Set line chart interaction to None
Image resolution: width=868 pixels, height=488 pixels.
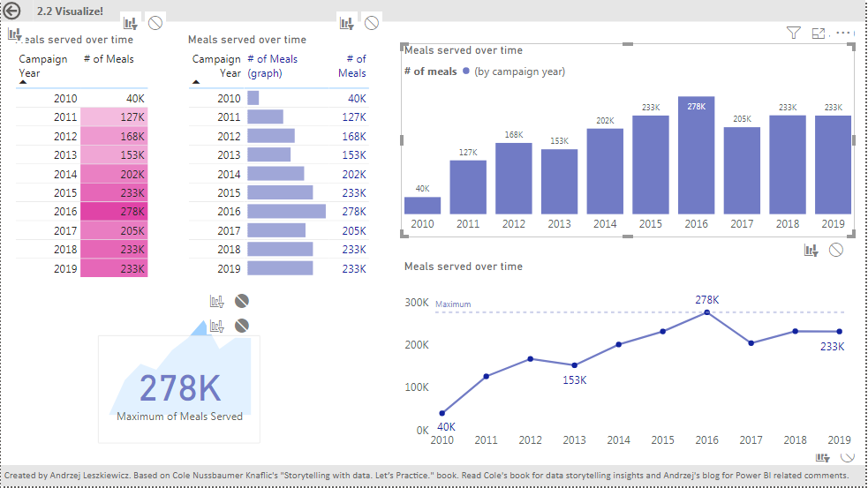click(x=836, y=251)
